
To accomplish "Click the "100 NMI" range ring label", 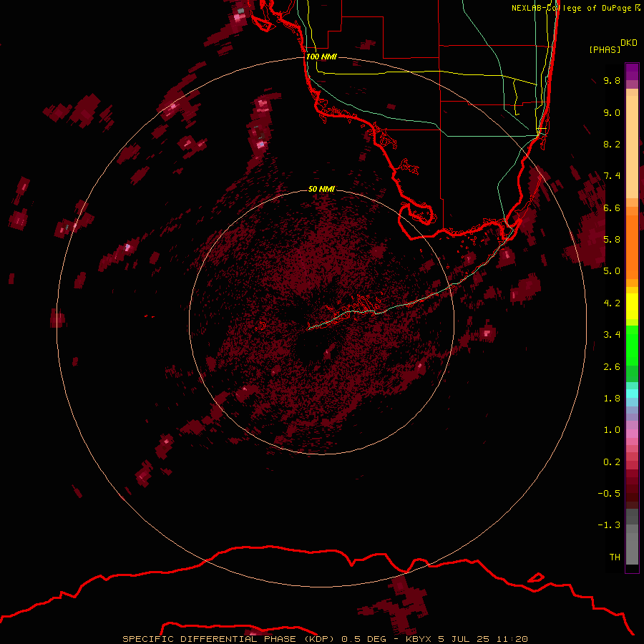I will (321, 57).
